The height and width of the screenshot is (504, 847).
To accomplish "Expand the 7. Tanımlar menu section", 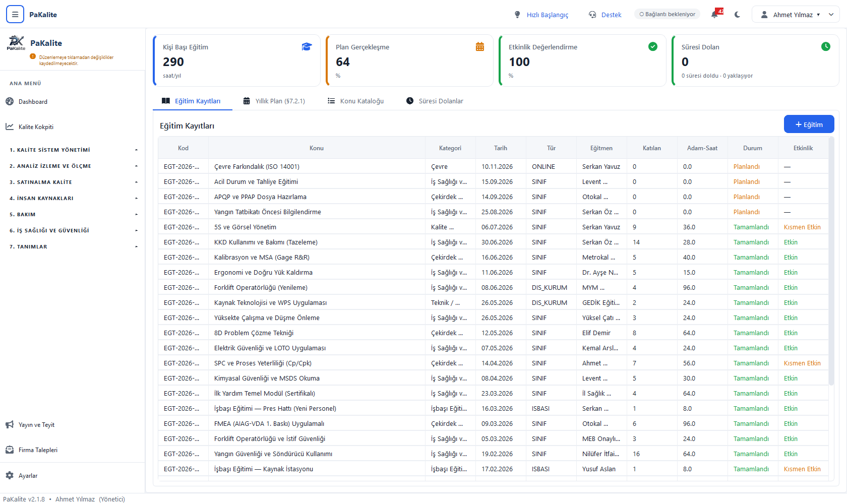I will pyautogui.click(x=73, y=246).
